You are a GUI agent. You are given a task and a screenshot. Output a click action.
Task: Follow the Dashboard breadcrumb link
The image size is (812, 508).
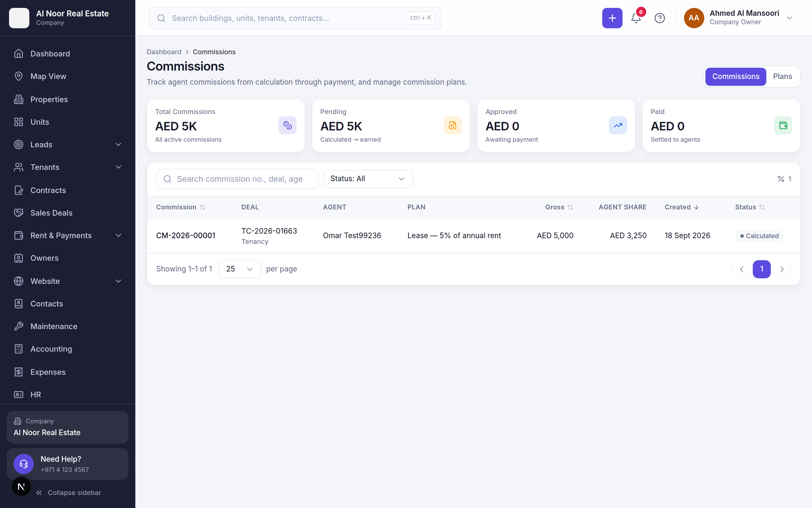click(164, 52)
